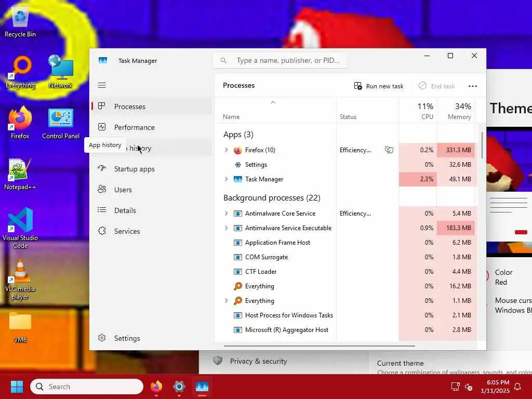The width and height of the screenshot is (532, 399).
Task: Click the first Everything process icon
Action: tap(238, 286)
